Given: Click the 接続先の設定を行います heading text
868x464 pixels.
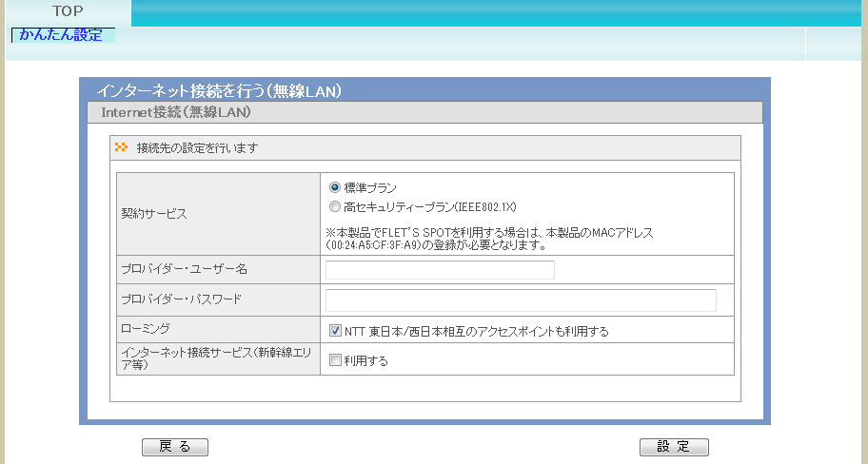Looking at the screenshot, I should coord(197,148).
